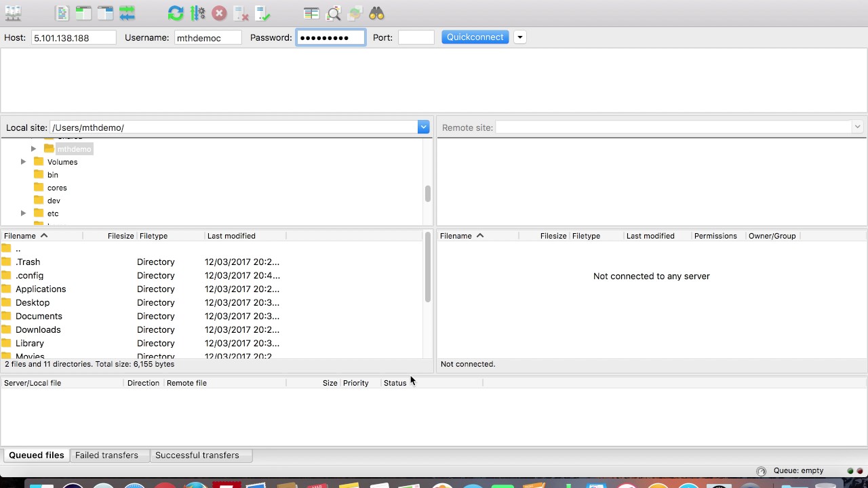The height and width of the screenshot is (488, 868).
Task: Open file search with binoculars icon
Action: tap(376, 13)
